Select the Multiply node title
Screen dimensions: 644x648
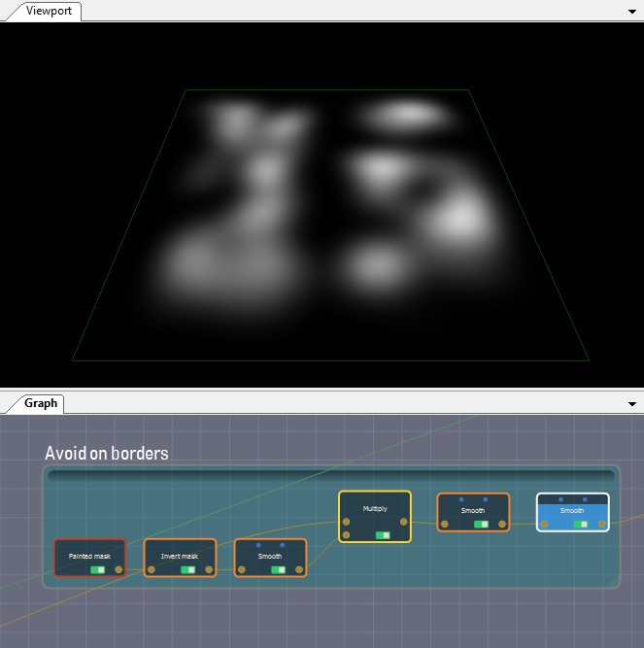click(x=375, y=508)
